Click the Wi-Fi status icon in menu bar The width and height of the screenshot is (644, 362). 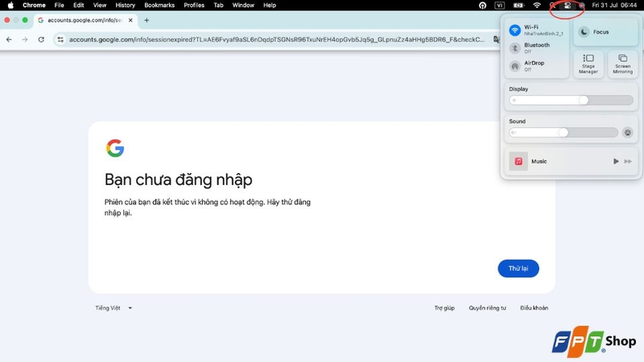pos(537,6)
